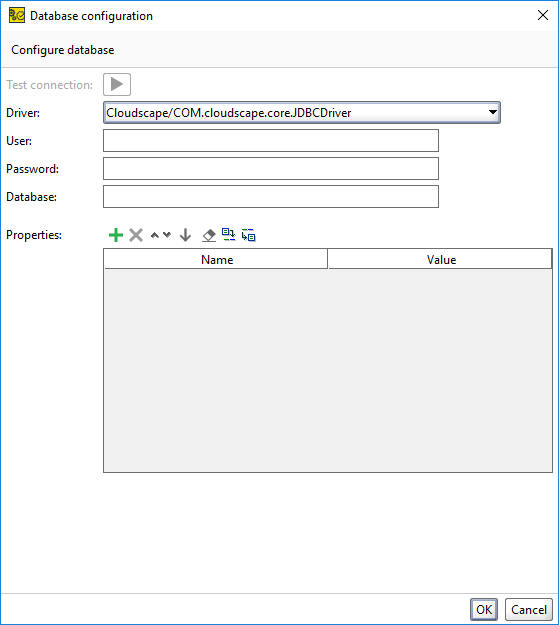Focus the Password input field
560x625 pixels.
pos(271,169)
